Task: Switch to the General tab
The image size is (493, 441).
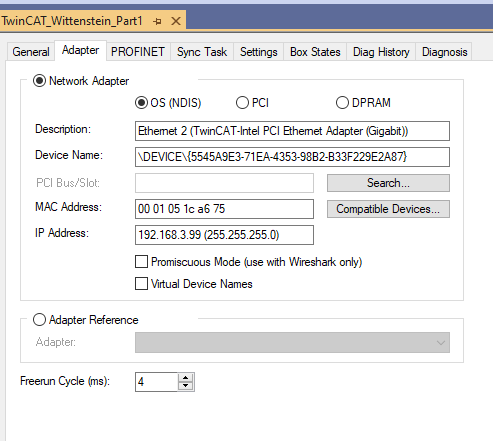Action: (31, 52)
